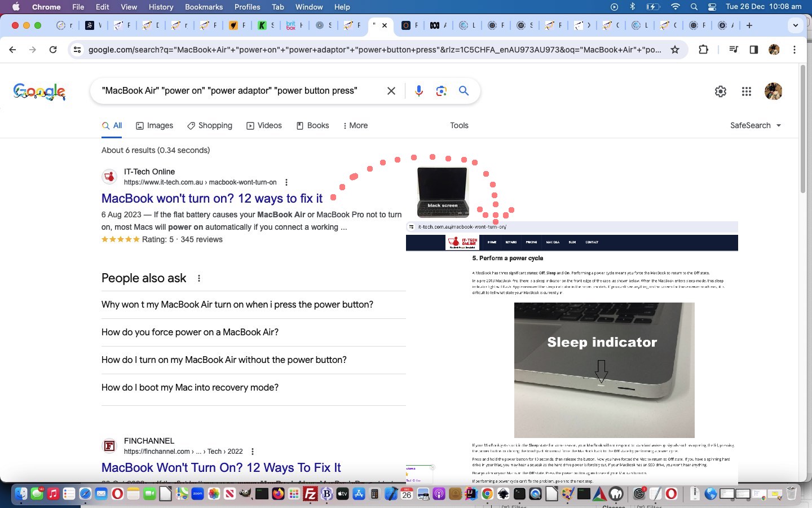Close the active Google search tab
This screenshot has width=812, height=508.
[385, 25]
